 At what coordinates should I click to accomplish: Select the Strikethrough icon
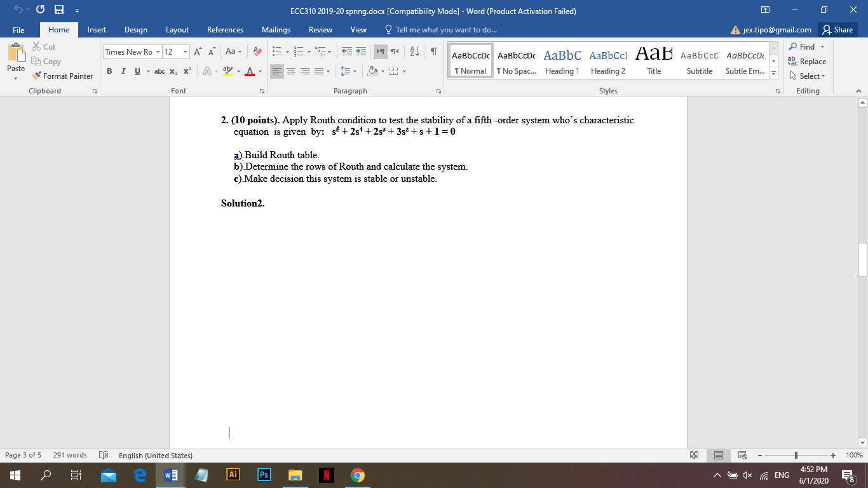tap(159, 71)
